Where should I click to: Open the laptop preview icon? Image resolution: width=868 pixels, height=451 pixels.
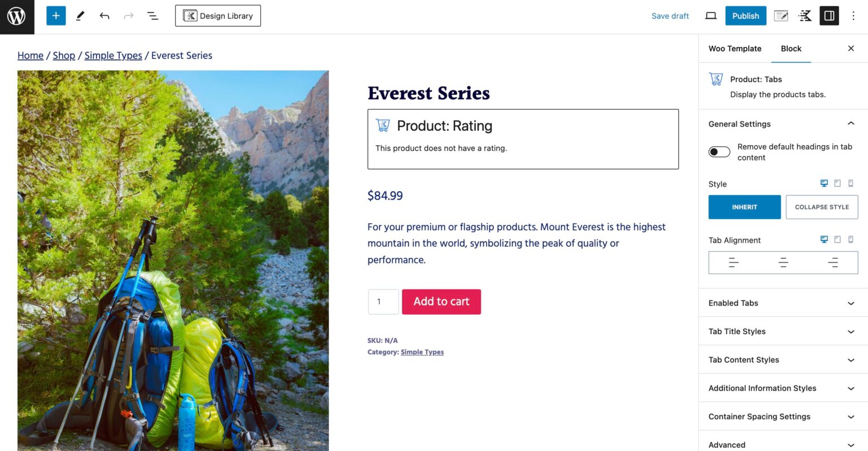(x=711, y=16)
